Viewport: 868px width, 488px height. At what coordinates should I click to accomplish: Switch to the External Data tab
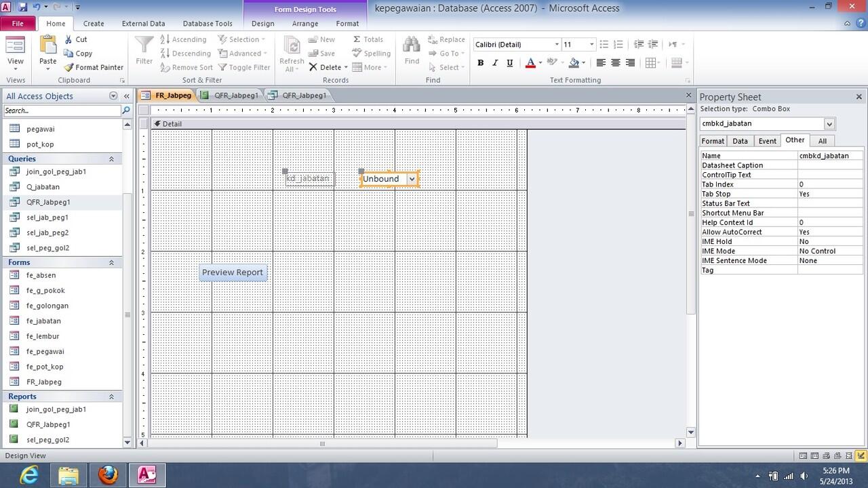coord(143,23)
